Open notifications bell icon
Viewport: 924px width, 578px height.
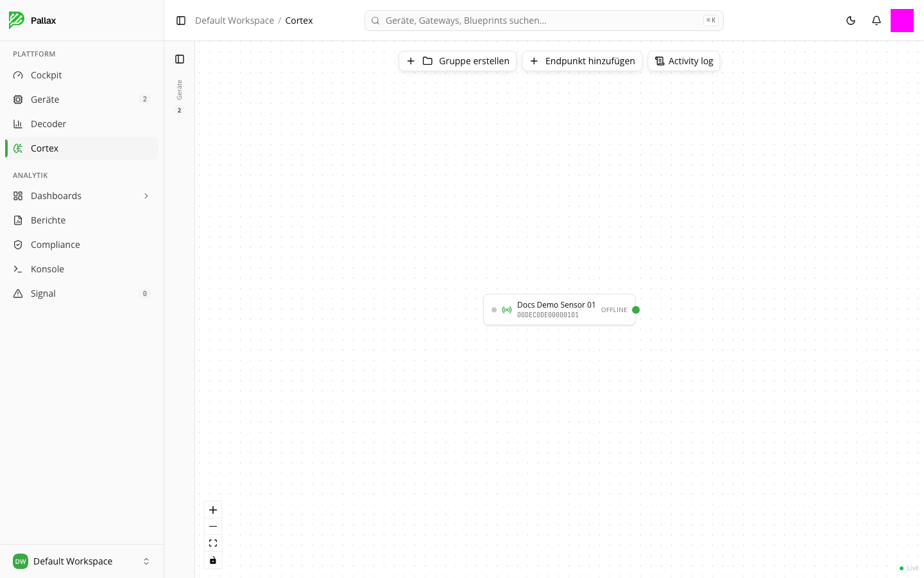pyautogui.click(x=877, y=21)
